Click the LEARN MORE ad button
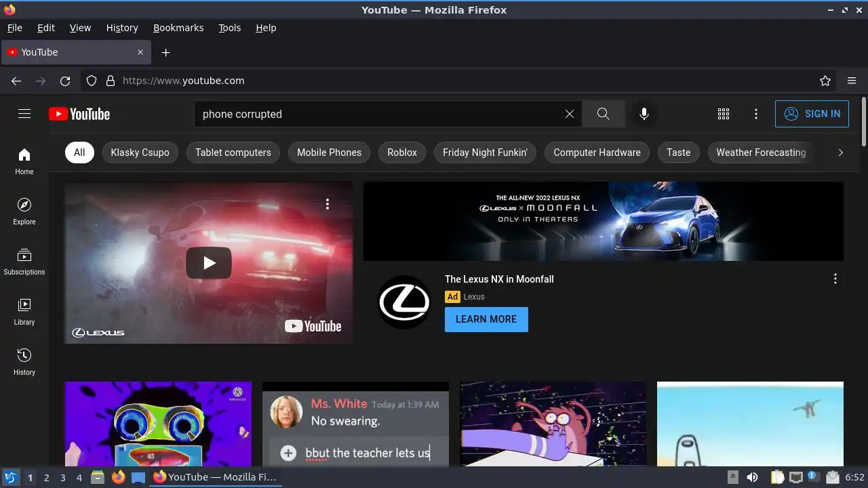Viewport: 868px width, 488px height. (486, 319)
